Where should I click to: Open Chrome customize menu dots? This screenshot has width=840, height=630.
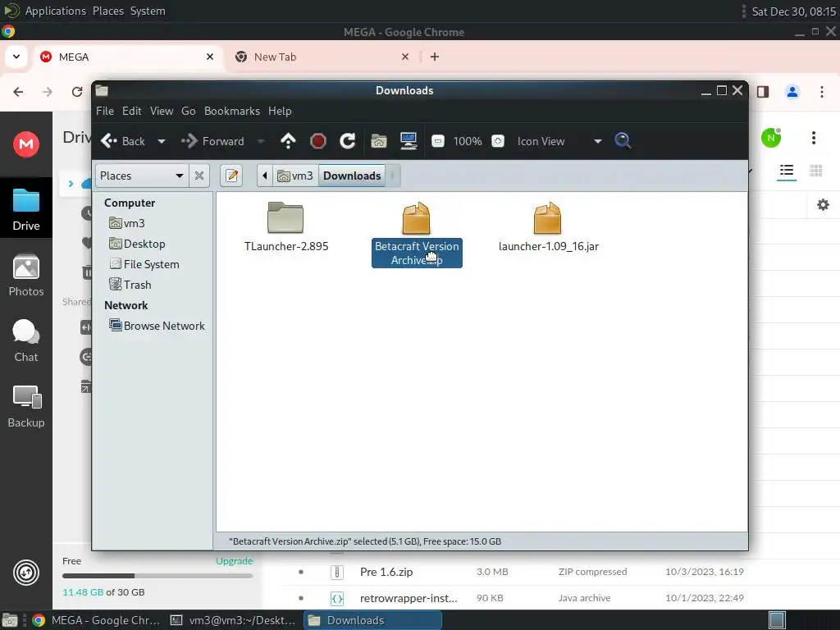[x=822, y=92]
